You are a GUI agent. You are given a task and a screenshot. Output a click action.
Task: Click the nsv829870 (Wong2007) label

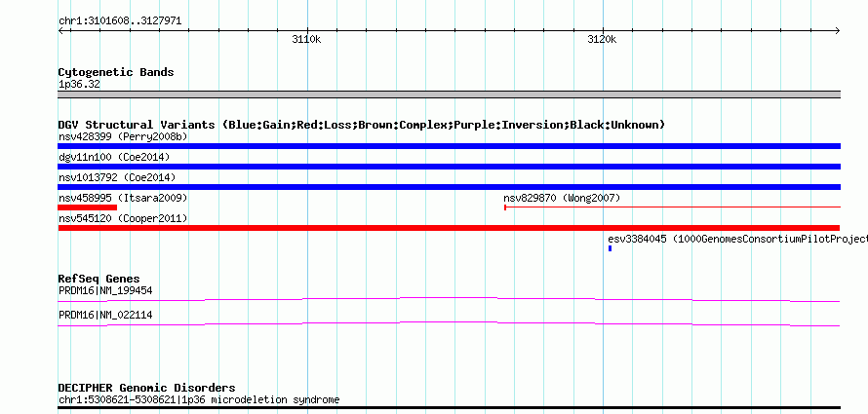click(562, 198)
